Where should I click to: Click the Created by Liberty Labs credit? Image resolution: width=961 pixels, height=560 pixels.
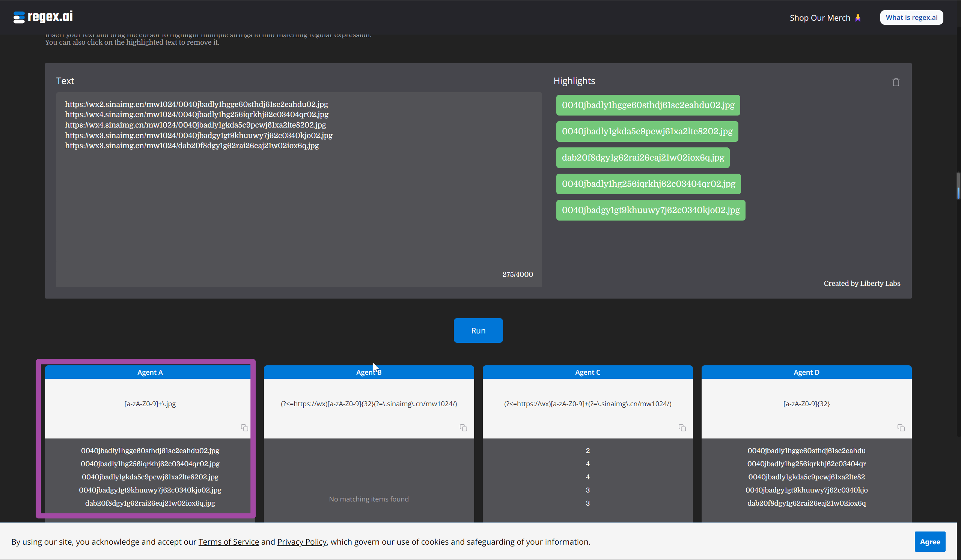pos(862,284)
